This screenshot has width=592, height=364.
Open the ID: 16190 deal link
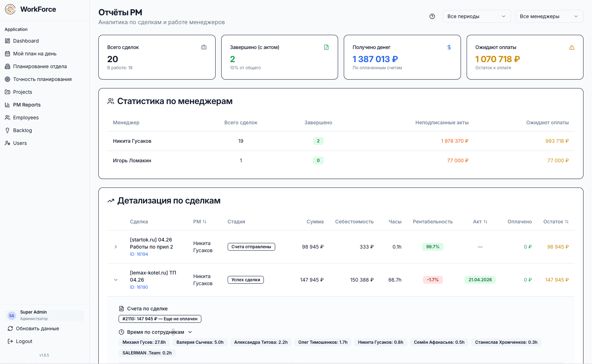coord(139,287)
